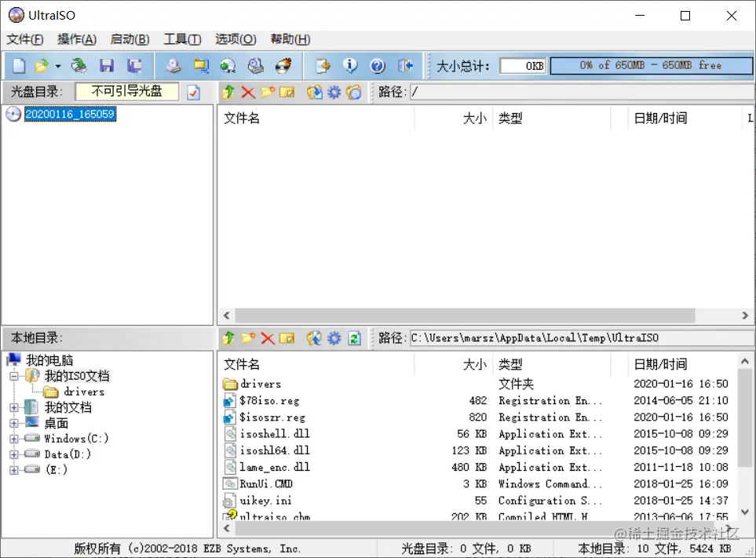Open the 文件(F) menu
This screenshot has height=558, width=756.
point(25,39)
